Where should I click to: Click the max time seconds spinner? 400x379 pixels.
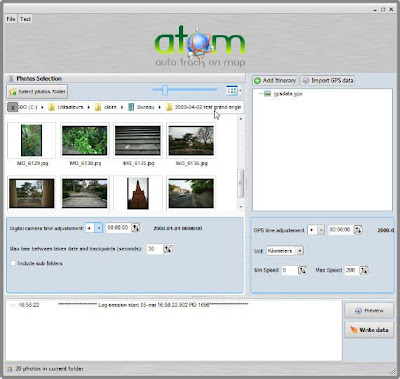[168, 249]
